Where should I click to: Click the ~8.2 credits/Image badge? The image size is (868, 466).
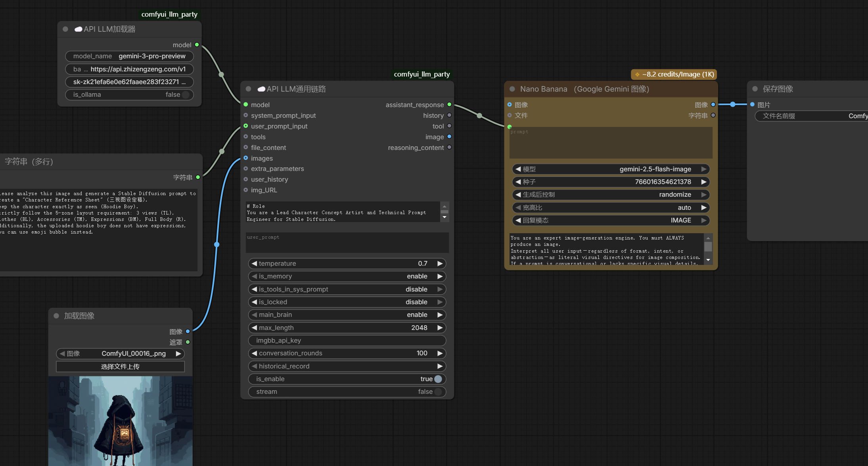point(673,74)
